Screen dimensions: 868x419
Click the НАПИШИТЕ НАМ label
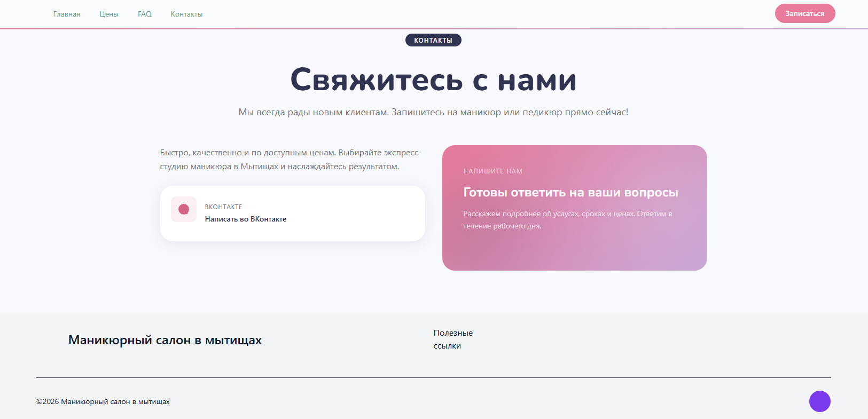492,171
